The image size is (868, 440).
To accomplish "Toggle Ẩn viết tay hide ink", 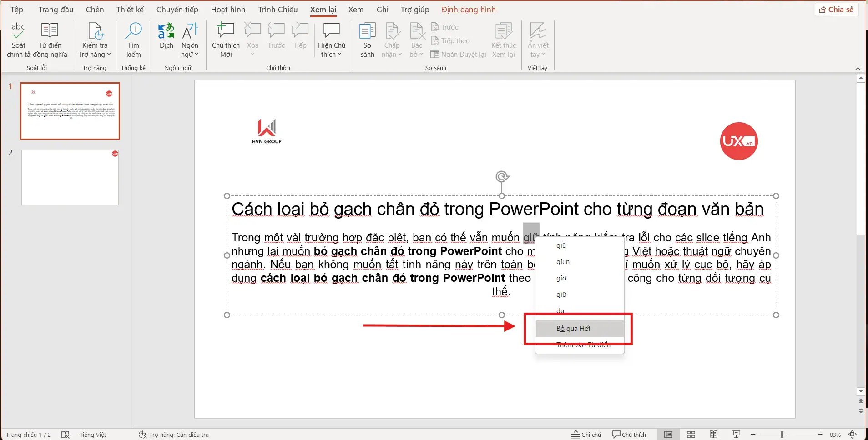I will pos(537,40).
